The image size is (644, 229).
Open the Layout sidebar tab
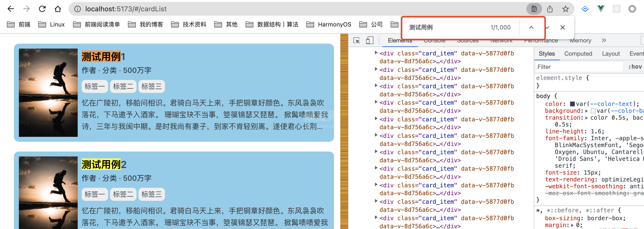pyautogui.click(x=611, y=54)
